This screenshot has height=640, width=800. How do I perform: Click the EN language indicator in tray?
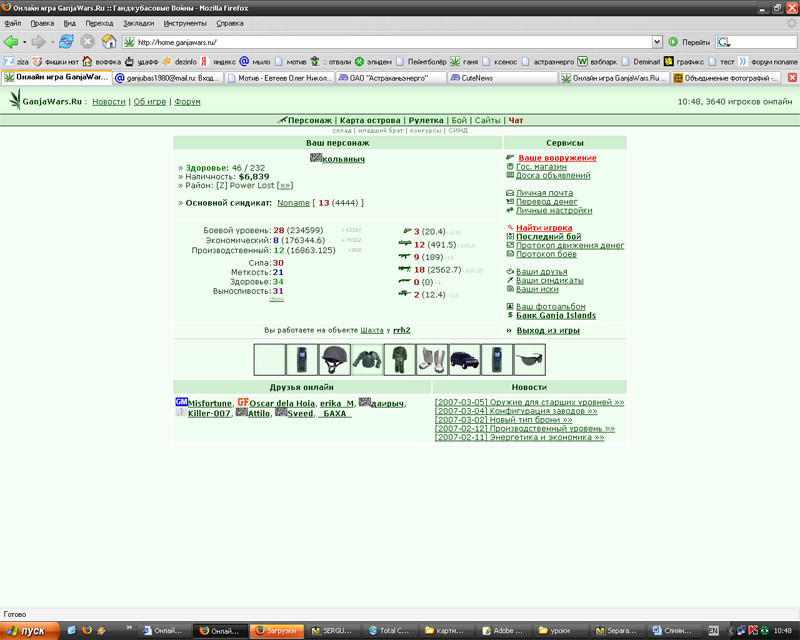pyautogui.click(x=713, y=631)
